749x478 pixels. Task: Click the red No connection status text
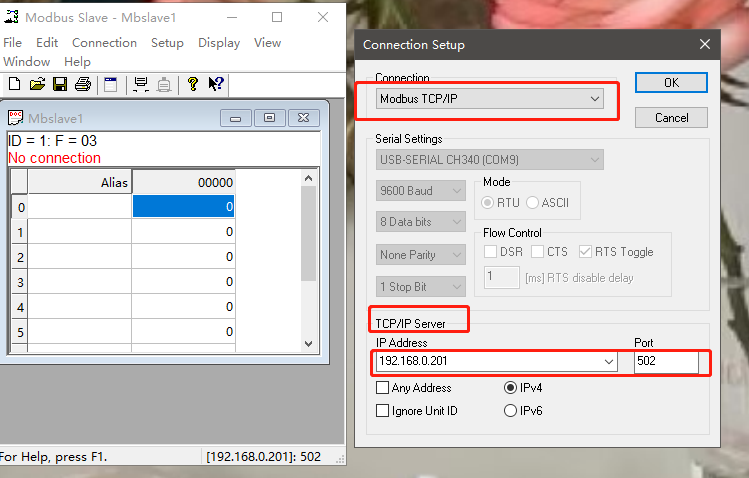point(55,158)
